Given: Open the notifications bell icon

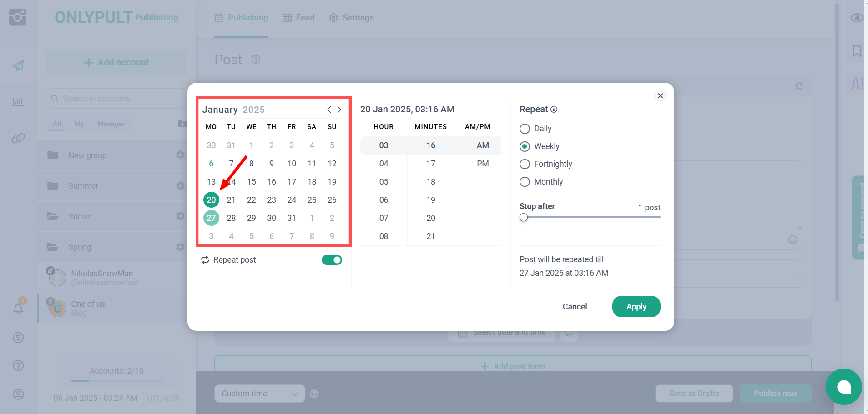Looking at the screenshot, I should (x=18, y=309).
